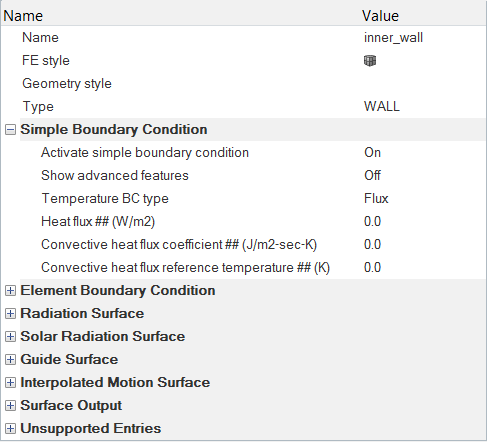Image resolution: width=487 pixels, height=442 pixels.
Task: Click the Value column header
Action: tap(380, 16)
